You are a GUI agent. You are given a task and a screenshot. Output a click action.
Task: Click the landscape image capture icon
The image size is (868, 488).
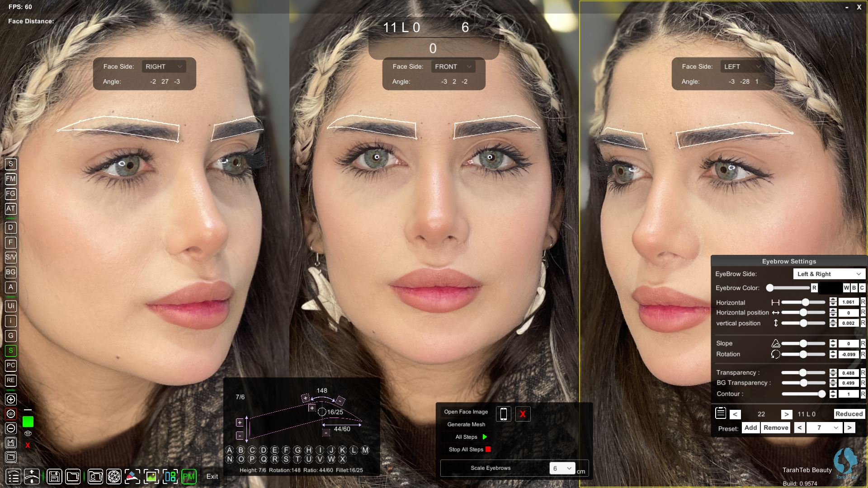[151, 477]
